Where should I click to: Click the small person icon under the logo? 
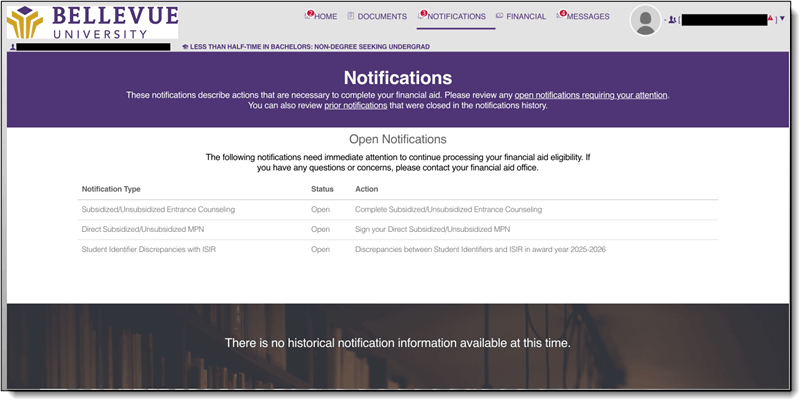coord(13,47)
